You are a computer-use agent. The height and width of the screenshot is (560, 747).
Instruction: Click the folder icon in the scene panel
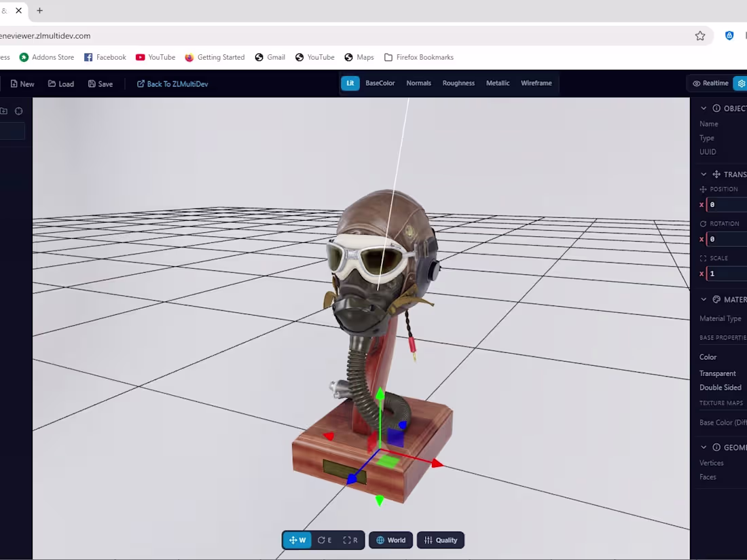point(5,111)
